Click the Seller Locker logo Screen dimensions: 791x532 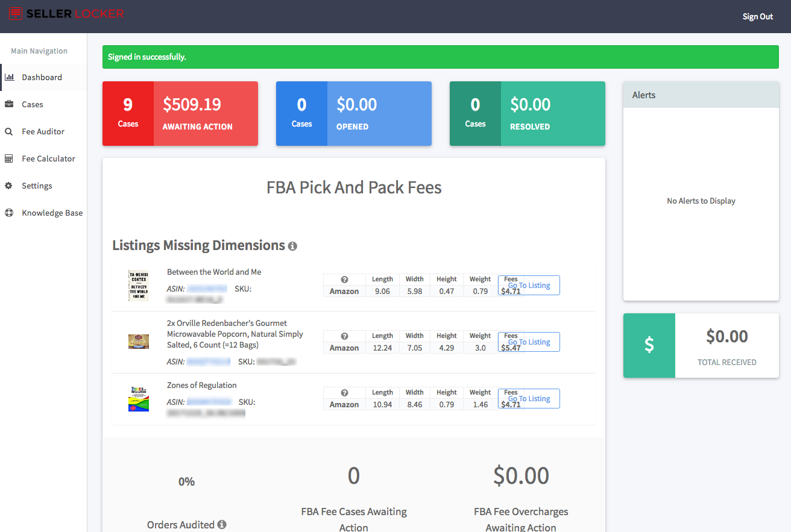(66, 13)
